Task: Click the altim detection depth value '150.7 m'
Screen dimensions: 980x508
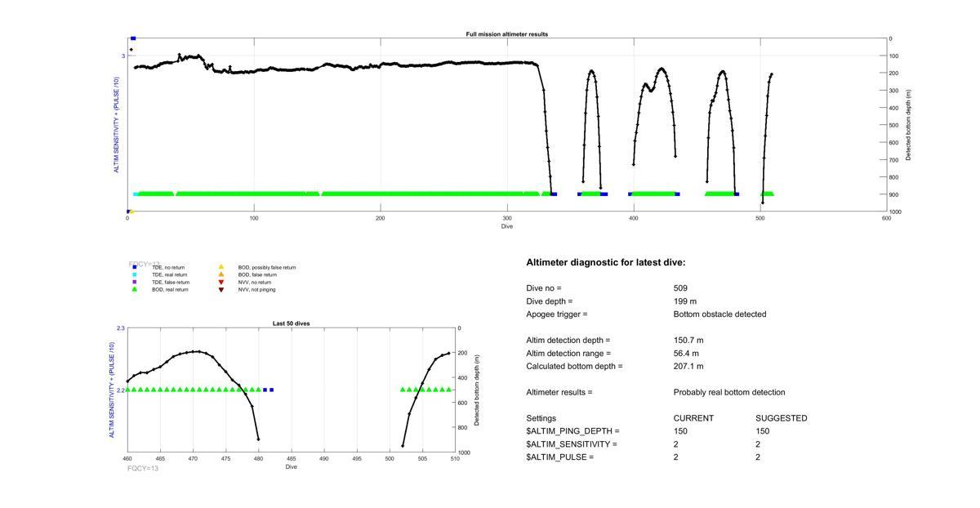Action: point(688,341)
